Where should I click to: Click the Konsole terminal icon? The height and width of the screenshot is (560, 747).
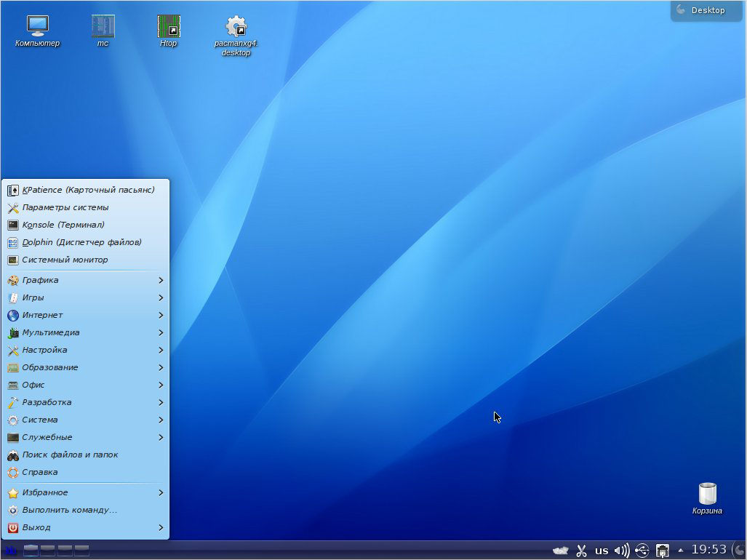(13, 225)
